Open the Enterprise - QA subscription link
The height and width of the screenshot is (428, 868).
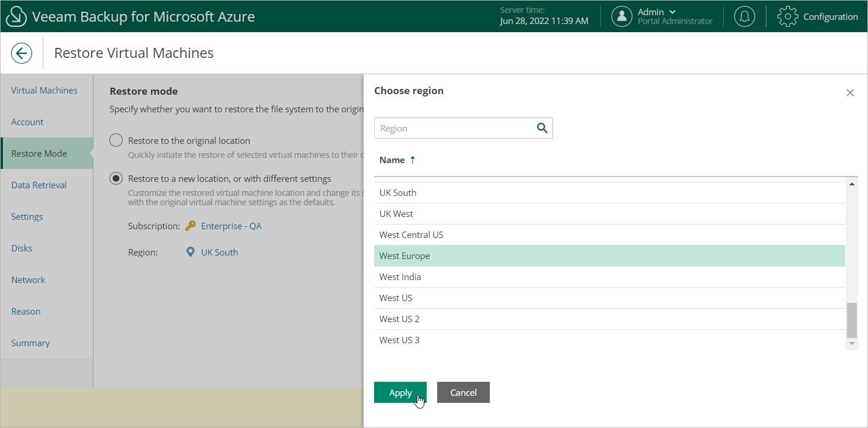click(x=231, y=226)
